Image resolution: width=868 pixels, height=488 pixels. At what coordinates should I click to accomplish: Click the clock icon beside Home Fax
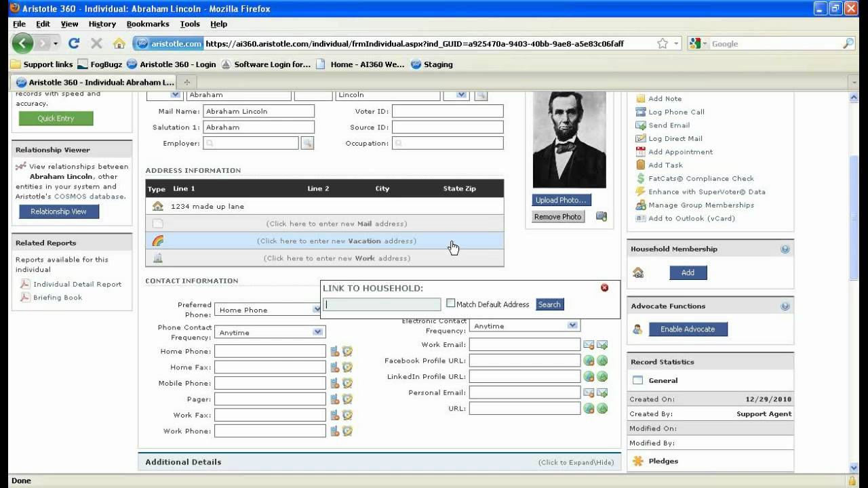pos(347,367)
